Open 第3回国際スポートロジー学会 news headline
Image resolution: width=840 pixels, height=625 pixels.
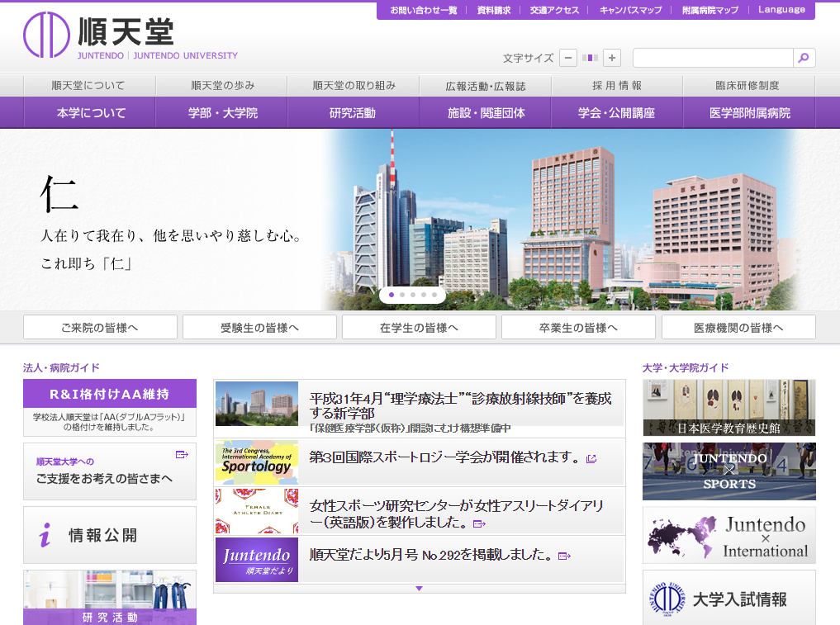point(444,457)
